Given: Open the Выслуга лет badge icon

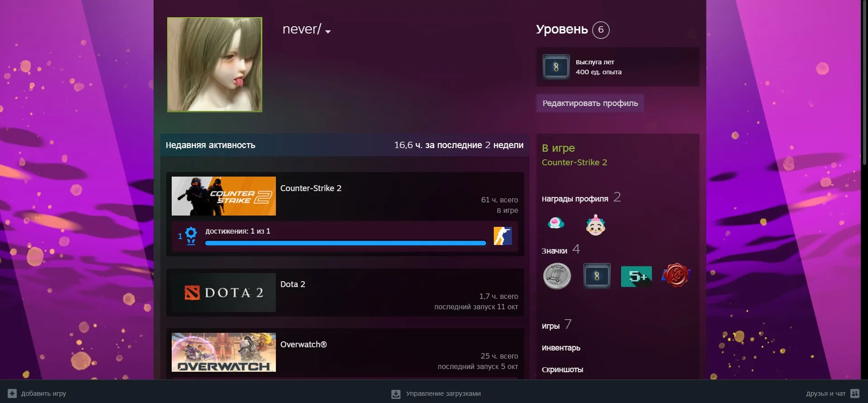Looking at the screenshot, I should 556,67.
